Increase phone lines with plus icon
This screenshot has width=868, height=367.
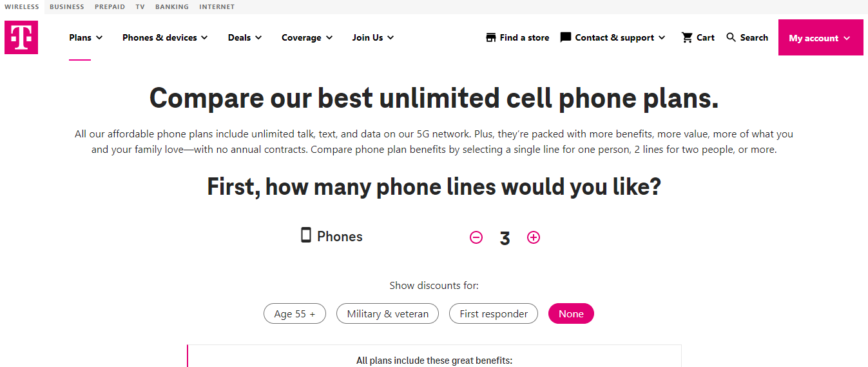tap(534, 237)
